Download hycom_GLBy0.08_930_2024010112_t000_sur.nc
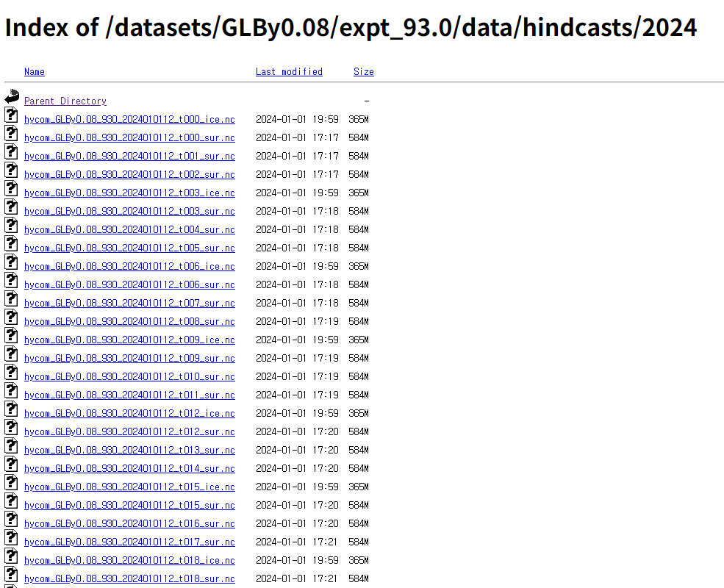Viewport: 724px width, 588px height. [x=129, y=137]
